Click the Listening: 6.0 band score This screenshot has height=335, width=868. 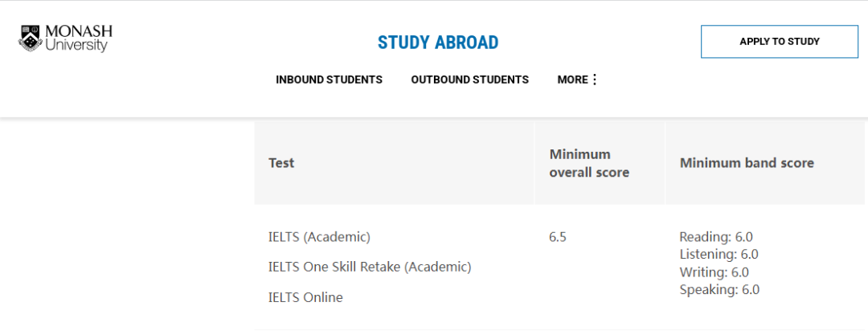click(719, 255)
